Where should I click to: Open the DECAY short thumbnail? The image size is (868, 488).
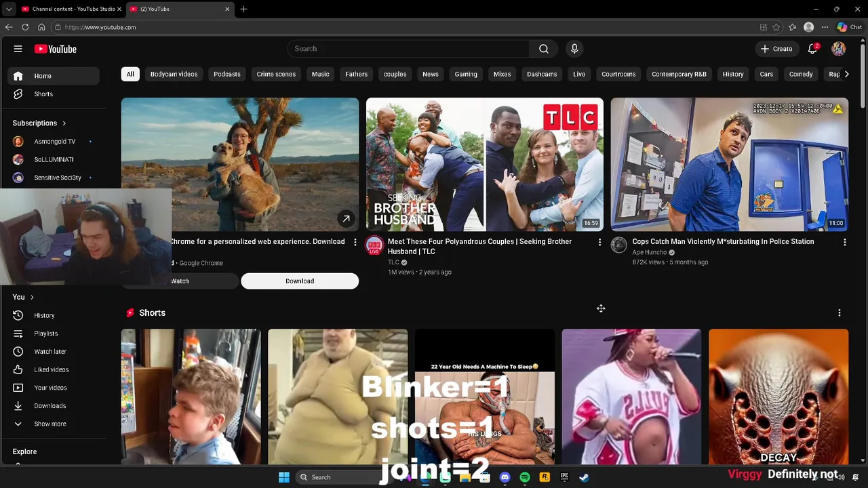click(x=778, y=397)
